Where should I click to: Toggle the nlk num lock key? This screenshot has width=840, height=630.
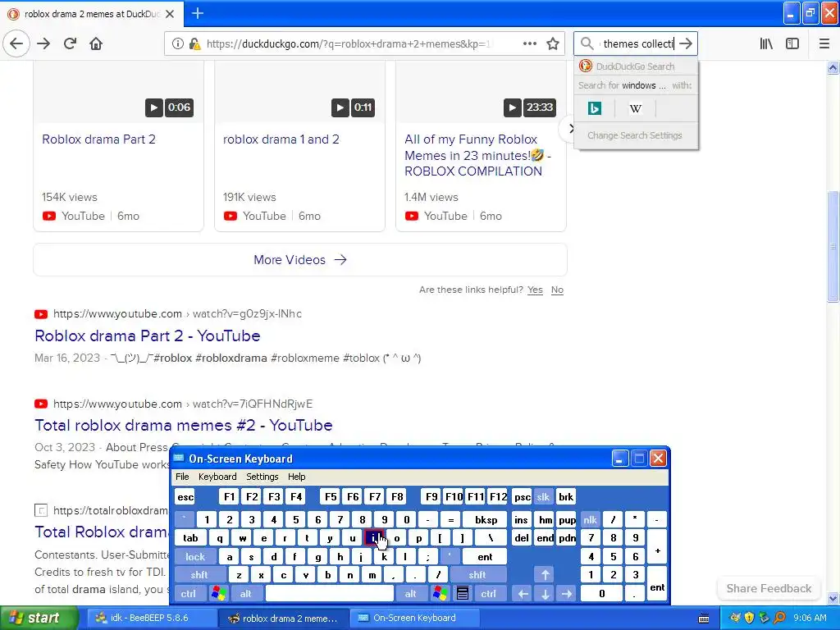tap(590, 519)
